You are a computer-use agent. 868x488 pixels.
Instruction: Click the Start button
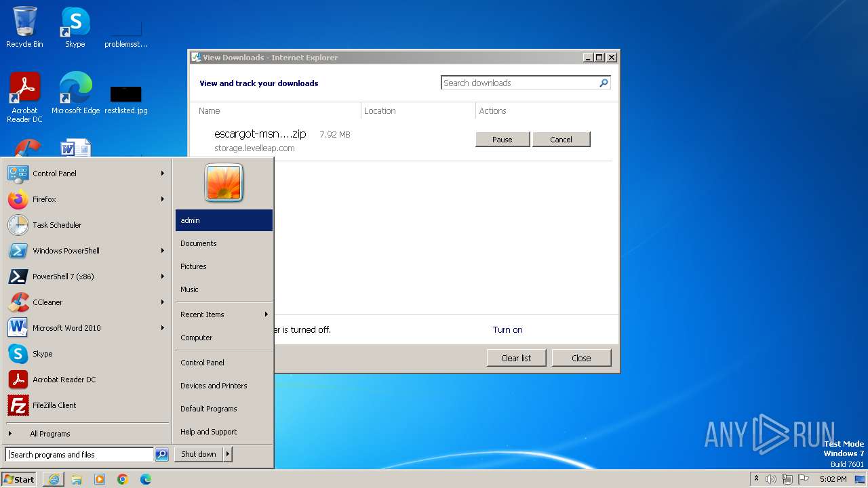[19, 479]
